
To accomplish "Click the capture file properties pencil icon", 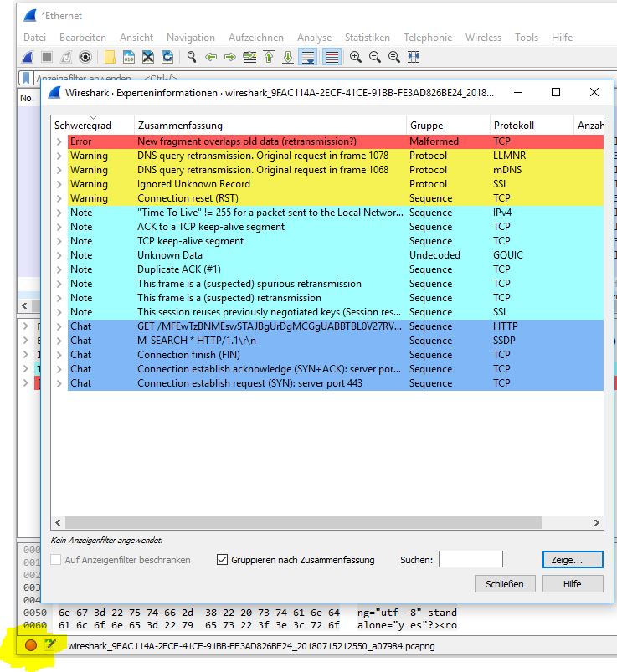I will [50, 645].
